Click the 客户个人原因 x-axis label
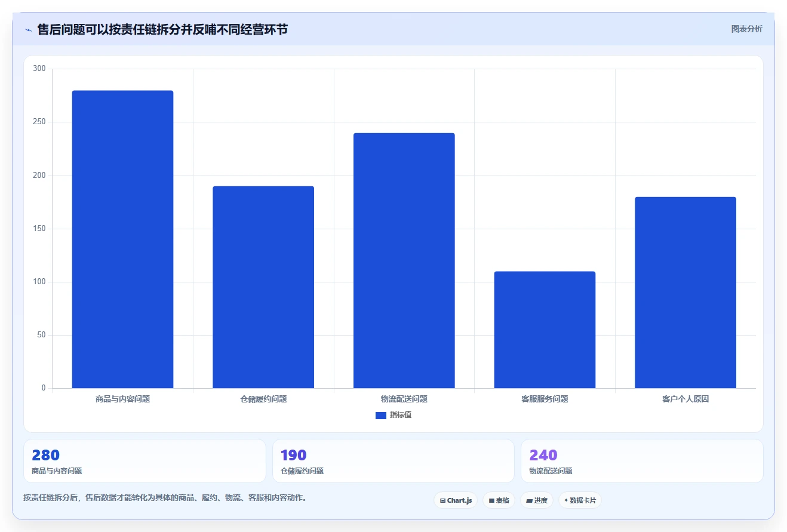The image size is (787, 532). coord(685,399)
